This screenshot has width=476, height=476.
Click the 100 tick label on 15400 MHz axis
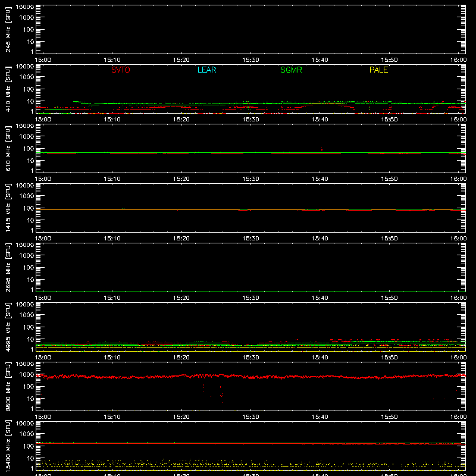click(29, 446)
